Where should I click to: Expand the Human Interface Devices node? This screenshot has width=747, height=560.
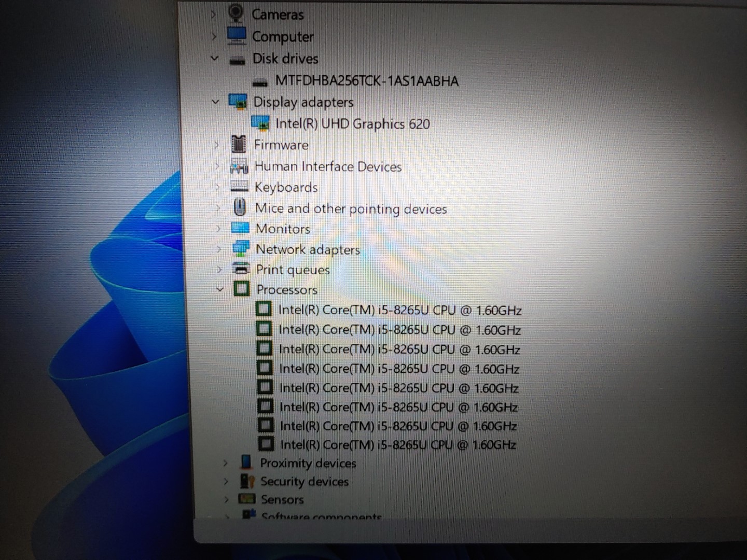coord(217,166)
